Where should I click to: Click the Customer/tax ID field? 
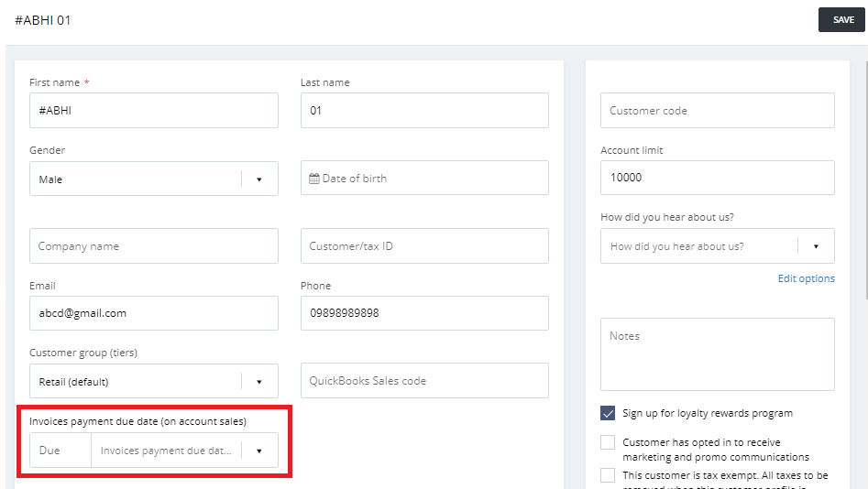[424, 246]
